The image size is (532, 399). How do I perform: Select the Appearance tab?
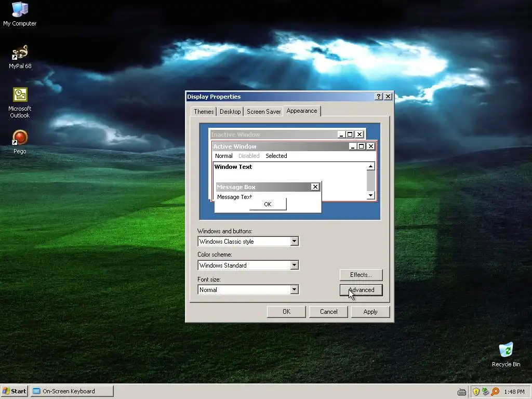pyautogui.click(x=302, y=111)
